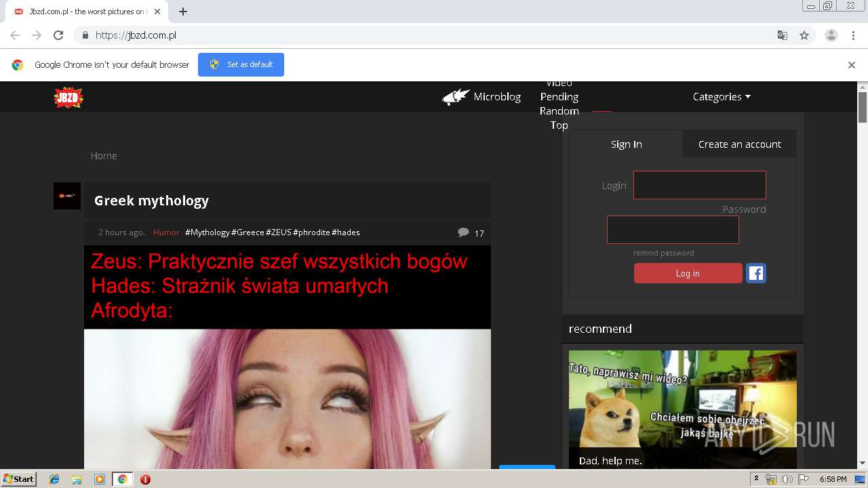Click the remind password link
This screenshot has height=488, width=868.
coord(664,253)
